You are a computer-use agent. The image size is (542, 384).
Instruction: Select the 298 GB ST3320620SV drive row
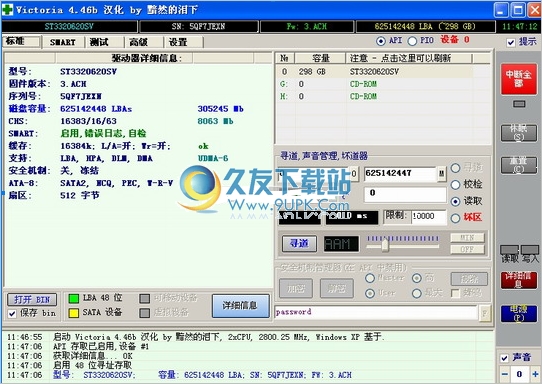pos(383,72)
